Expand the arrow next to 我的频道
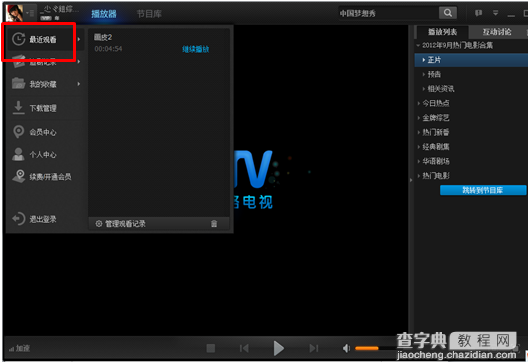 79,84
